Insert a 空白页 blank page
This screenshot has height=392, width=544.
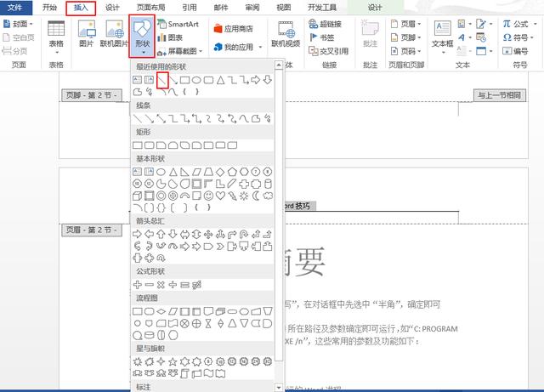[x=19, y=37]
